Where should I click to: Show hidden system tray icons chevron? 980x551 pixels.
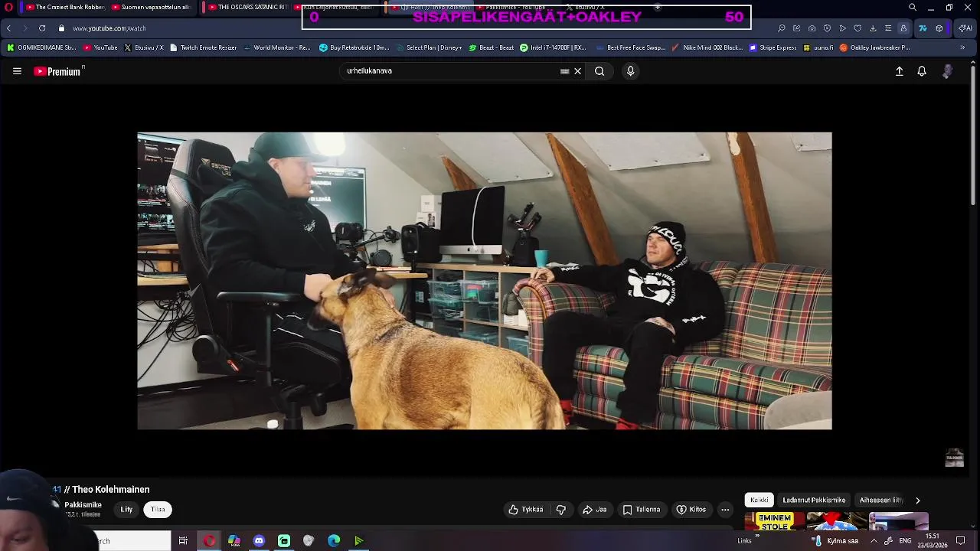pos(874,541)
